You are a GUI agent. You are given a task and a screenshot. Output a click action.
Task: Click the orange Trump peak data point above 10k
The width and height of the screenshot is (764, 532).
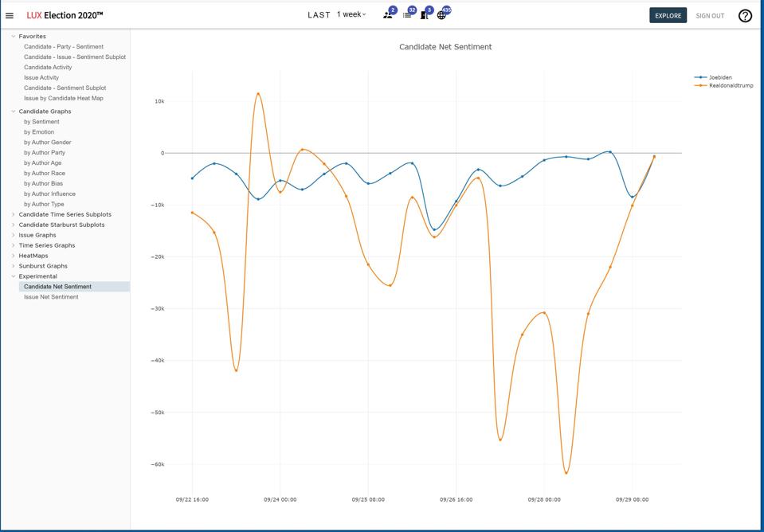coord(258,94)
